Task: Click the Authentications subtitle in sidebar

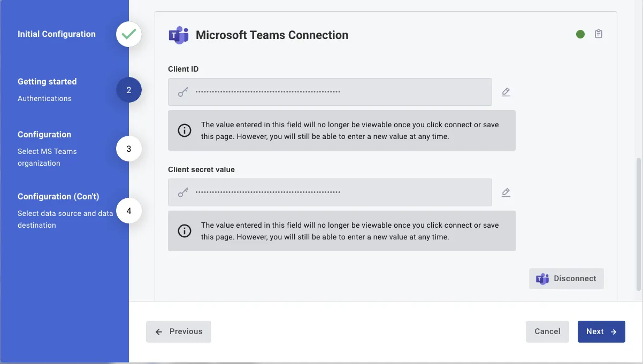Action: tap(44, 98)
